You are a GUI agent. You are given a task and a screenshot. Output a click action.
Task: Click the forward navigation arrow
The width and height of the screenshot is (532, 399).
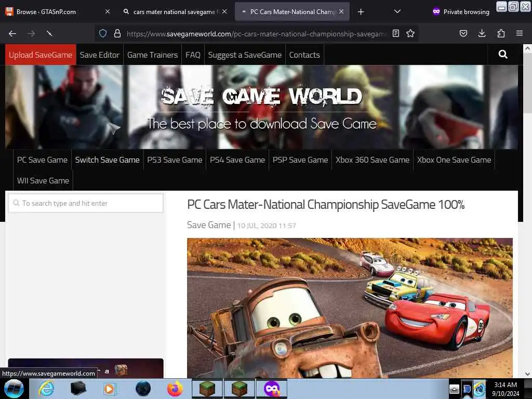[31, 33]
